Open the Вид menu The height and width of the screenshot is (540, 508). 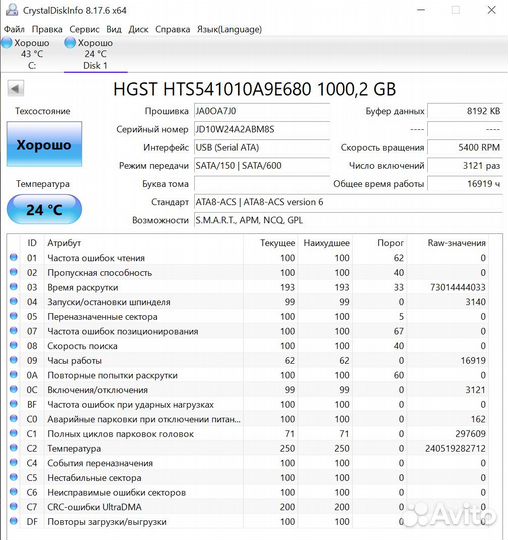114,29
